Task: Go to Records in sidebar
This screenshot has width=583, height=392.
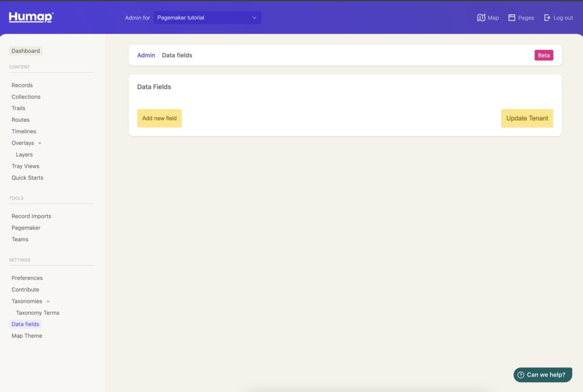Action: point(22,85)
